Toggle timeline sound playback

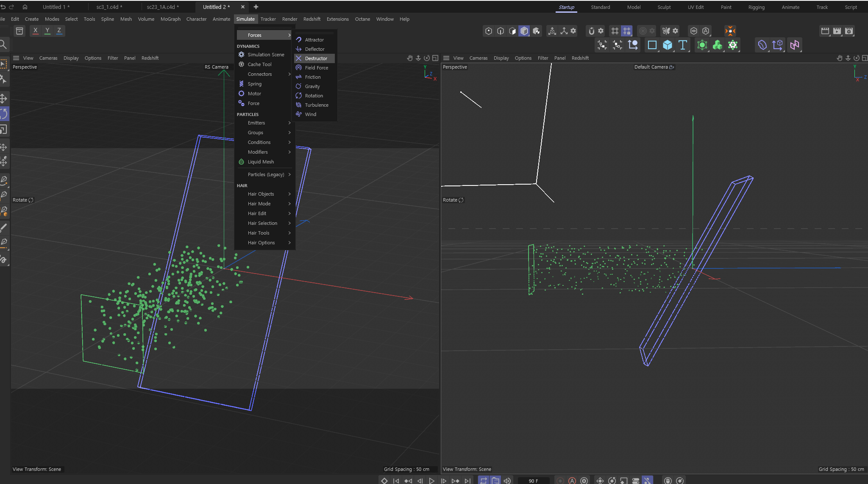point(507,481)
